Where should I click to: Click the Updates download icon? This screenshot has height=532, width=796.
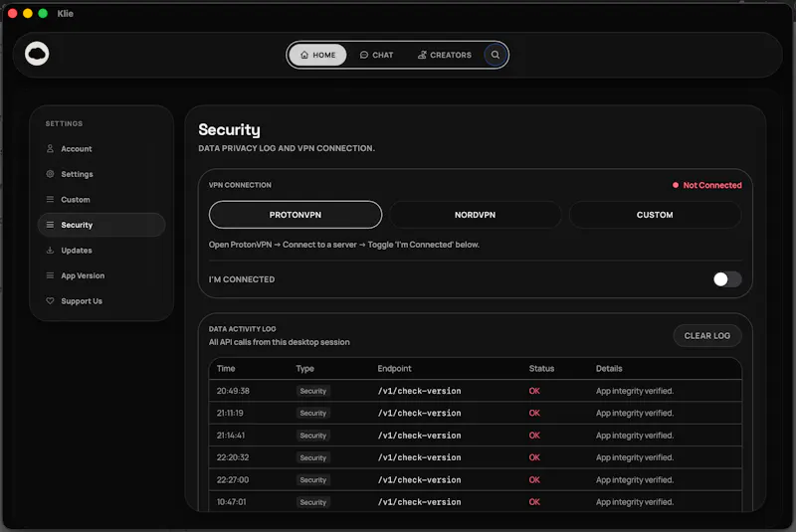[x=50, y=250]
